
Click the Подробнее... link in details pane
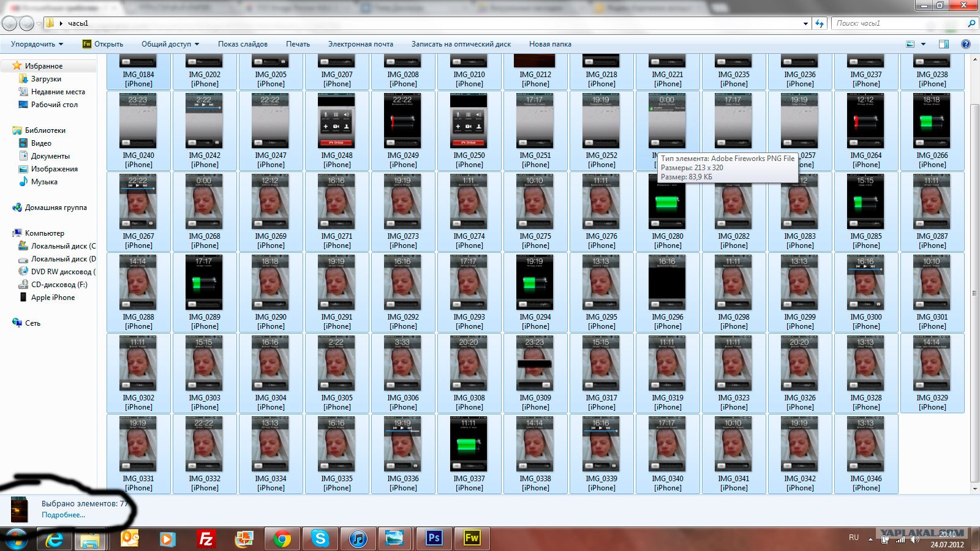coord(63,515)
